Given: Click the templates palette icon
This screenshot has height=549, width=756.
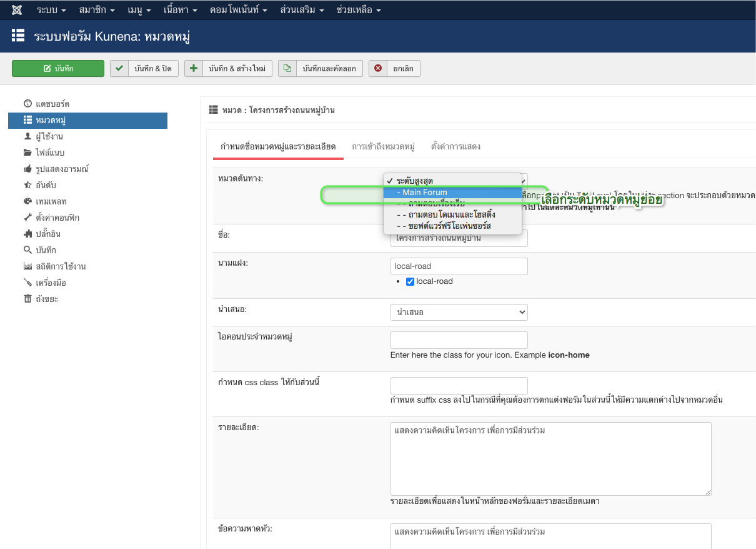Looking at the screenshot, I should [27, 201].
